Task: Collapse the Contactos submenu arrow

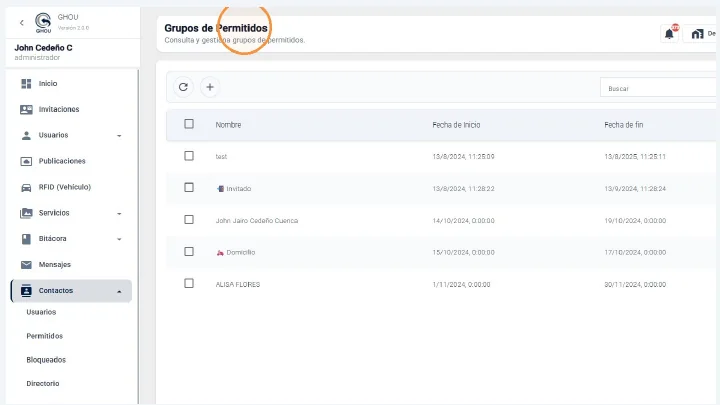Action: 119,292
